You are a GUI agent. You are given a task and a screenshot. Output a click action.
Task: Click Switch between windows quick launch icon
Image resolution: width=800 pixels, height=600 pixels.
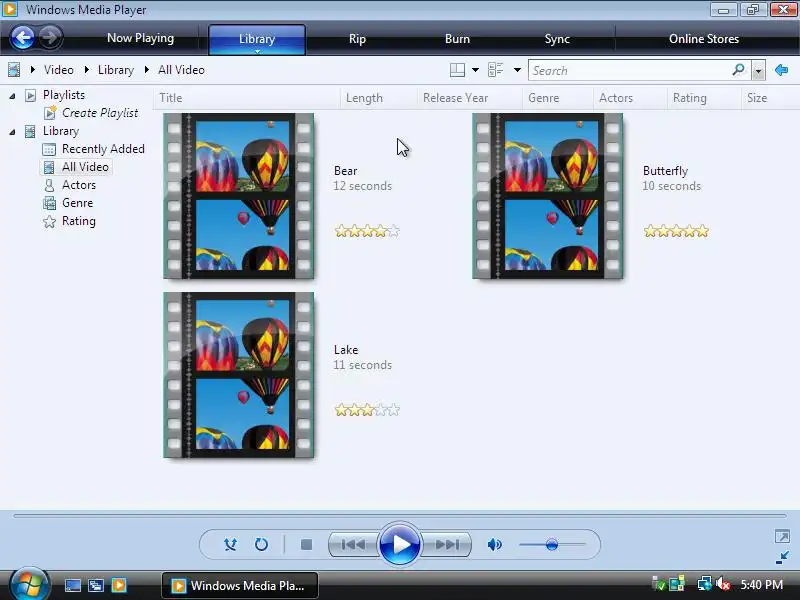click(95, 585)
